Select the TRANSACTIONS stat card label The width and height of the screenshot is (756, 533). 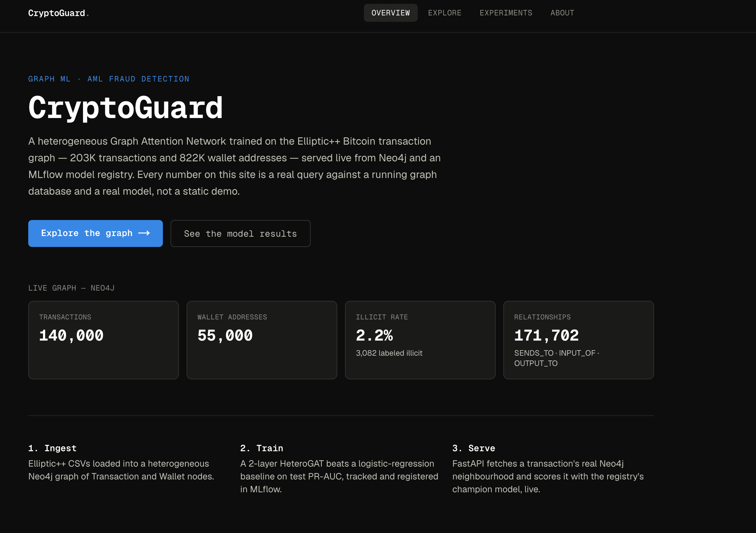pos(65,317)
